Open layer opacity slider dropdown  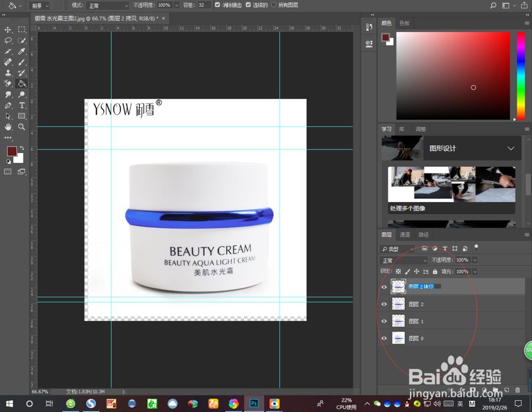click(475, 260)
